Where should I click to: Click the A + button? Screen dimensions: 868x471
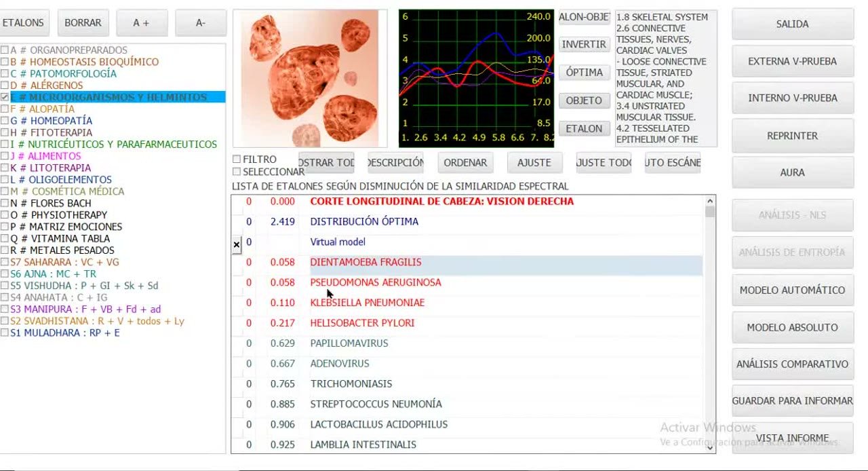point(142,22)
